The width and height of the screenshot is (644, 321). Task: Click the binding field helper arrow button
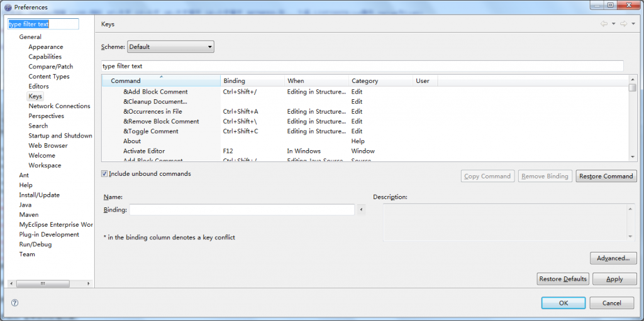361,210
